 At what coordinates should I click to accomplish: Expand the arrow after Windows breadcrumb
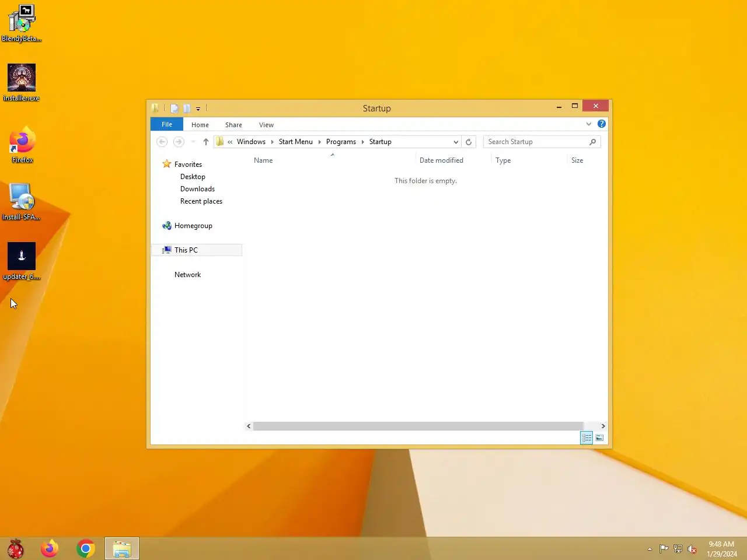[x=272, y=142]
